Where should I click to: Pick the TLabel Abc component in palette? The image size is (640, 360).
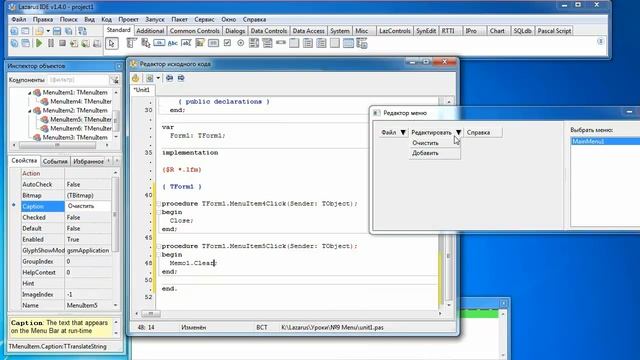tap(173, 43)
